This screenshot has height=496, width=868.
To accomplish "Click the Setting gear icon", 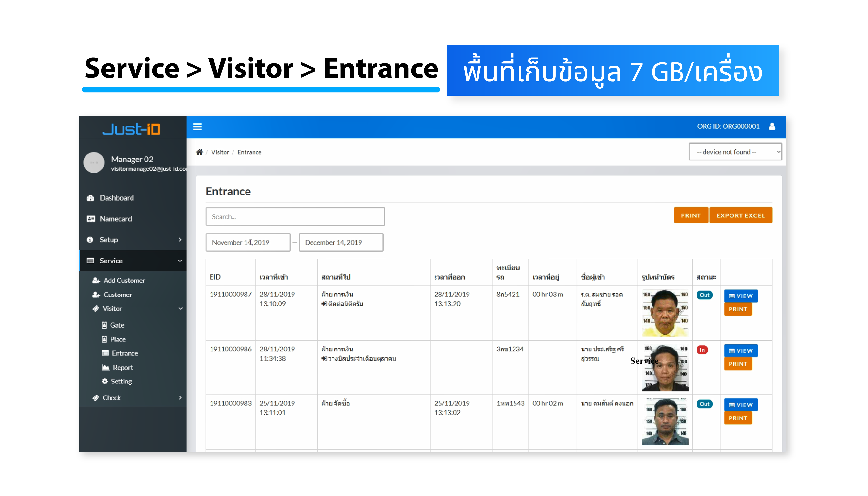I will click(105, 381).
